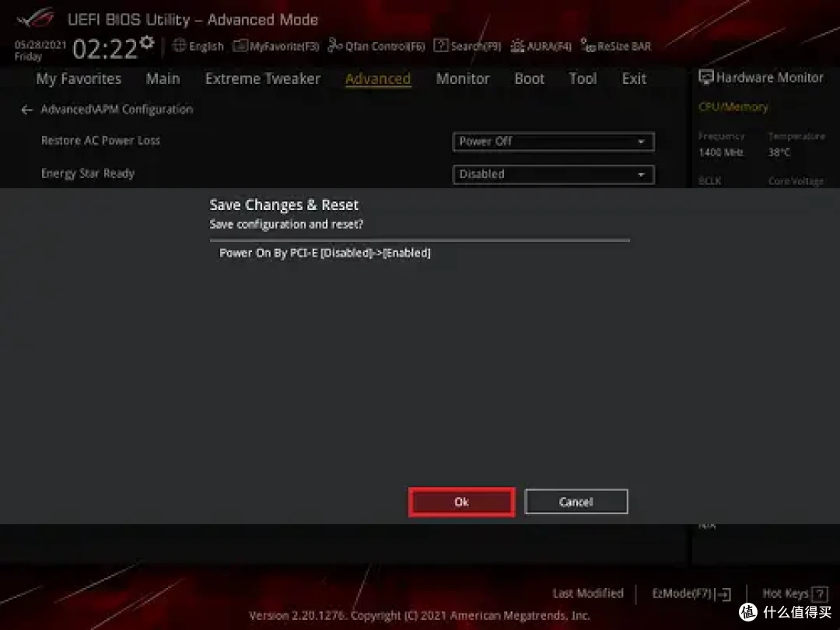Open the Extreme Tweaker tab
Viewport: 840px width, 630px height.
pos(263,79)
